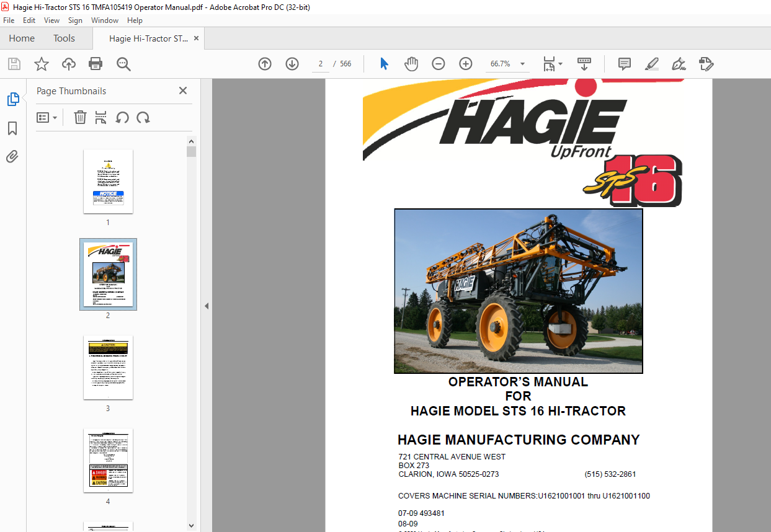Close the Hagie Hi-Tractor document tab
Viewport: 771px width, 532px height.
197,38
